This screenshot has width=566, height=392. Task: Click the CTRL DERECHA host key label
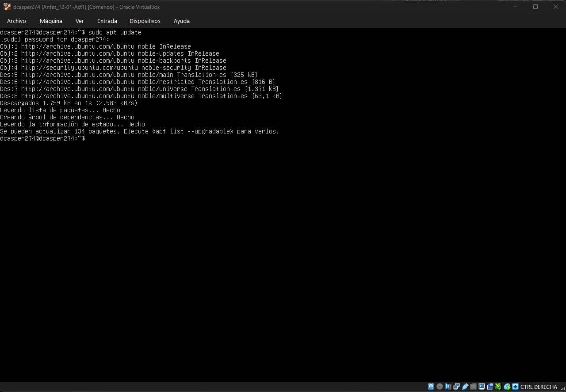coord(539,387)
